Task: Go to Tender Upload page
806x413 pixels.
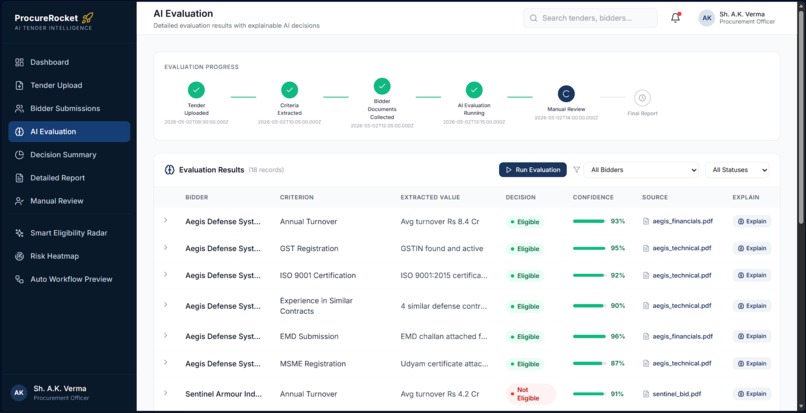Action: pyautogui.click(x=69, y=85)
